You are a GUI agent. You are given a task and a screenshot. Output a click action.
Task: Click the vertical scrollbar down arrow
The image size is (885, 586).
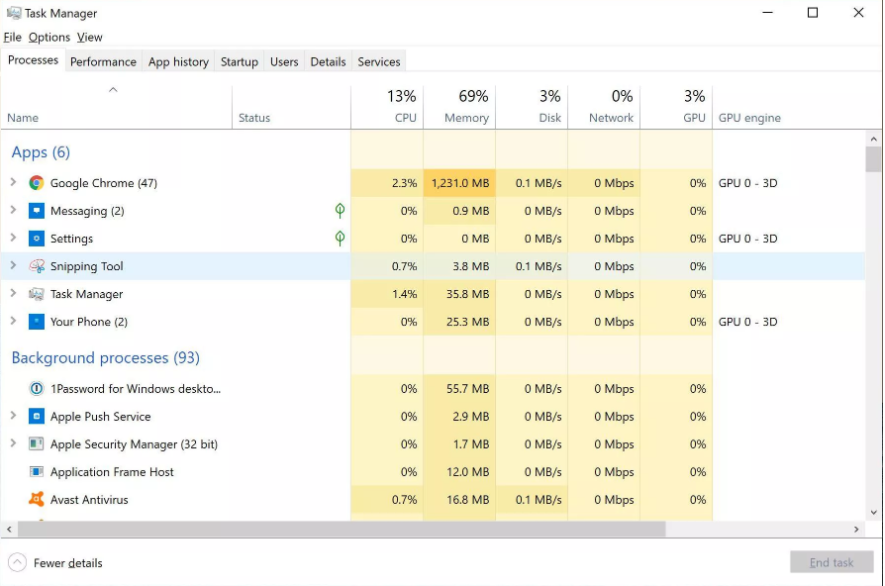tap(874, 511)
